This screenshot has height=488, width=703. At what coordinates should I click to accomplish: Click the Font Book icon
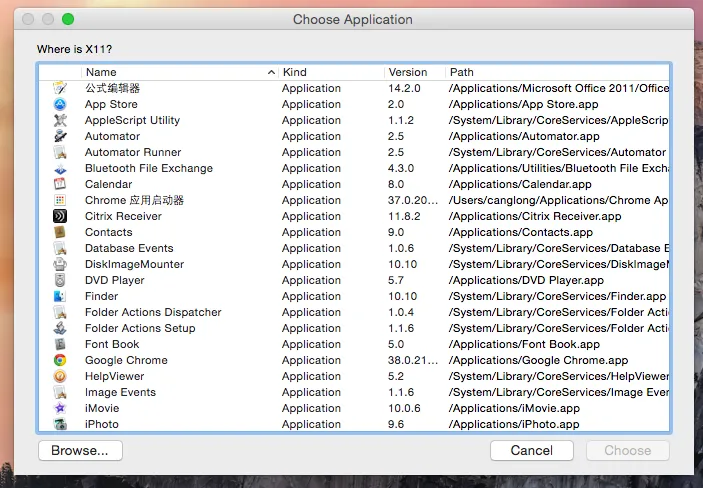click(x=60, y=344)
